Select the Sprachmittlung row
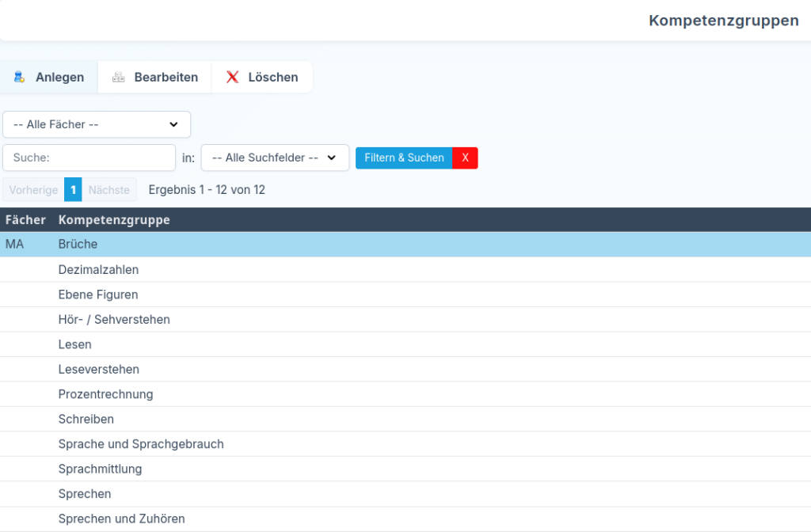The width and height of the screenshot is (811, 532). pos(100,469)
